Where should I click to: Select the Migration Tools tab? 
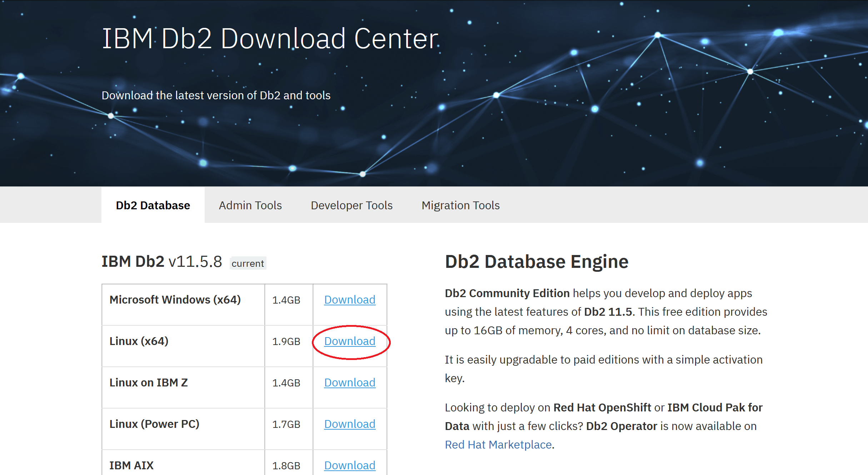pos(460,205)
